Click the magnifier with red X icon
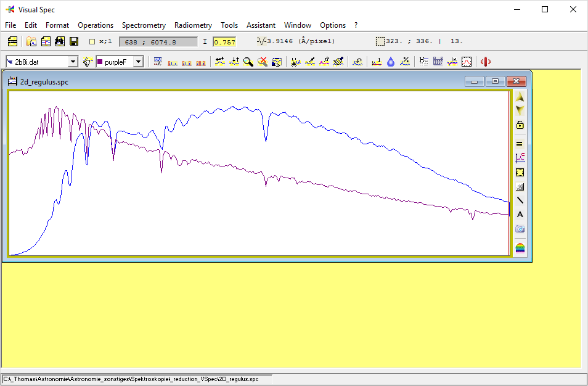 262,62
